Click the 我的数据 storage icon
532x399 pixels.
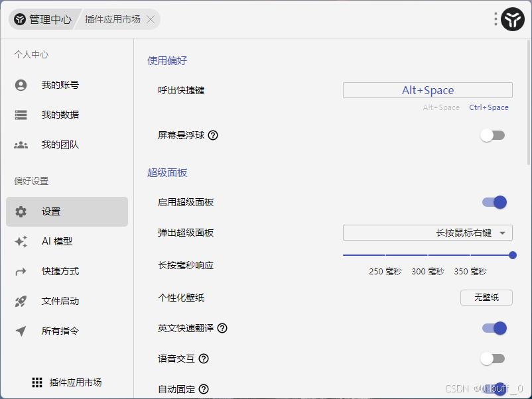coord(21,115)
